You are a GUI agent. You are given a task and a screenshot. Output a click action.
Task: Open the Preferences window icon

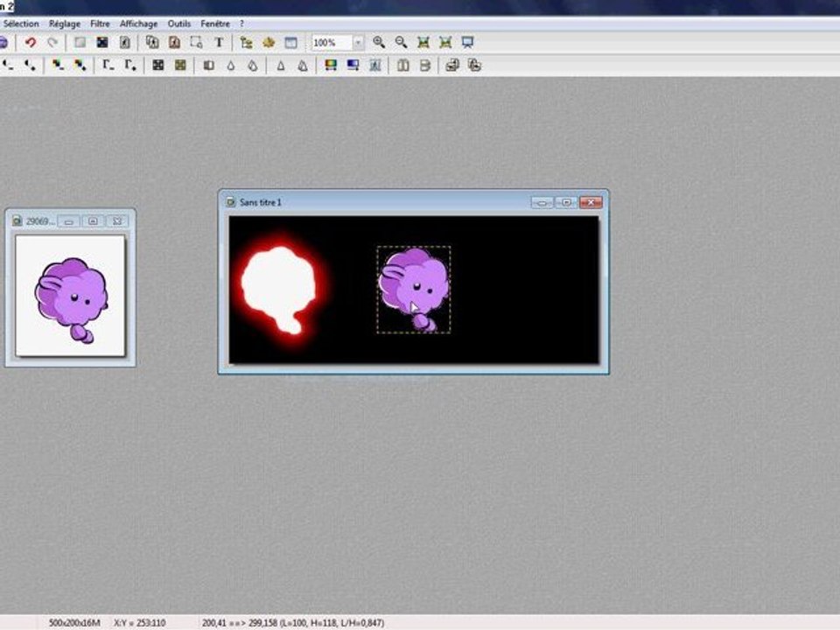[x=290, y=42]
